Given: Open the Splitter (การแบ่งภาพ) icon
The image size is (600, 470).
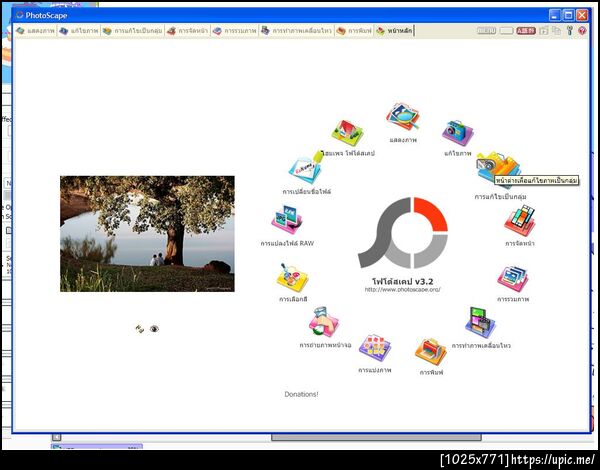Looking at the screenshot, I should click(x=375, y=348).
